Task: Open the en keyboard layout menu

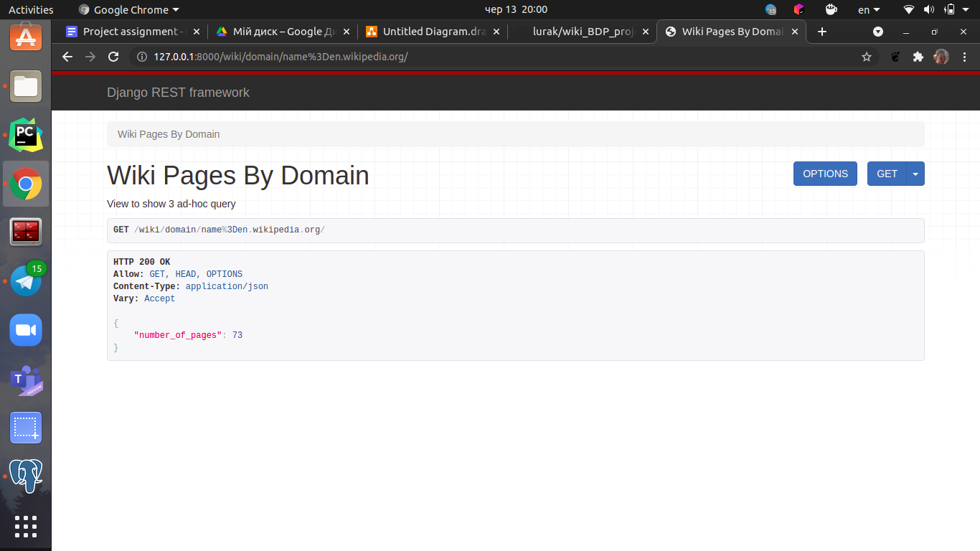Action: 869,10
